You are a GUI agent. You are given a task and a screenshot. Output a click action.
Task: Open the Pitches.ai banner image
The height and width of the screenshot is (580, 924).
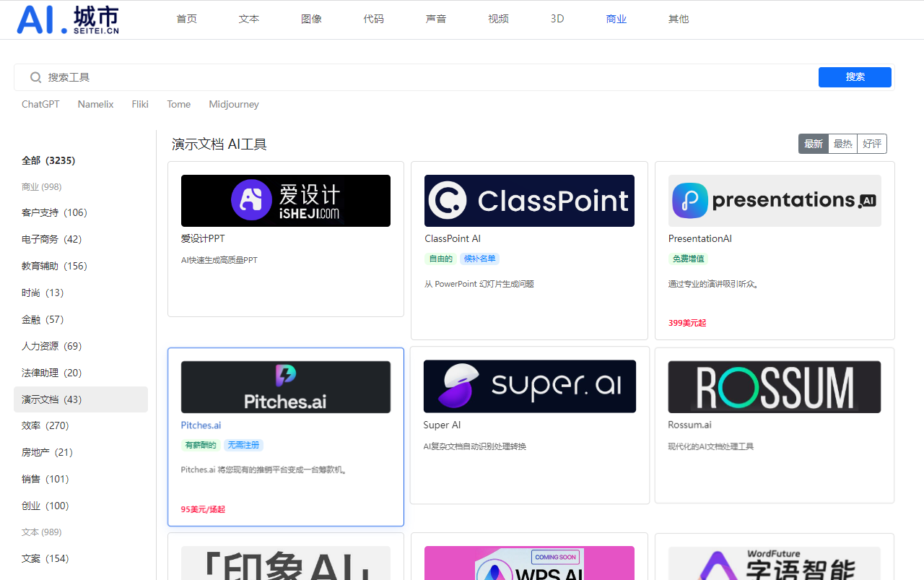pyautogui.click(x=286, y=387)
